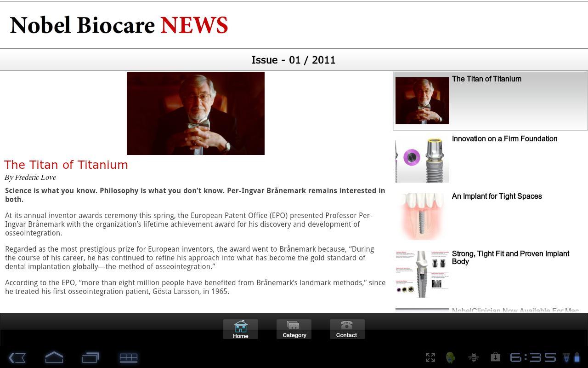Viewport: 588px width, 368px height.
Task: Select the Strong, Tight Fit article in sidebar
Action: (x=489, y=273)
